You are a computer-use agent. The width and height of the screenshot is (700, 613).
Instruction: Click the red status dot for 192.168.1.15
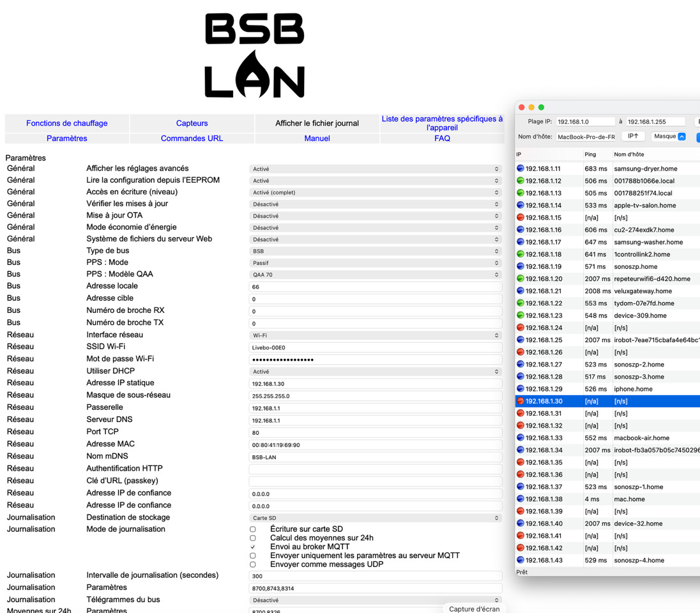click(x=521, y=218)
